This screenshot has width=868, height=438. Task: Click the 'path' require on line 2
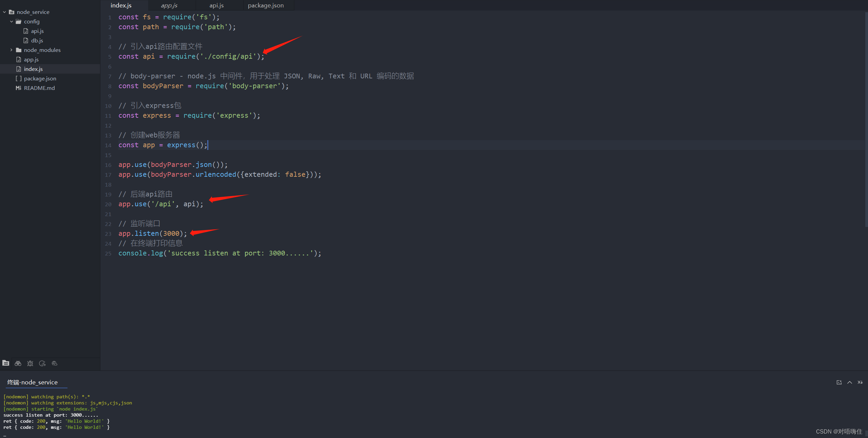[x=203, y=27]
